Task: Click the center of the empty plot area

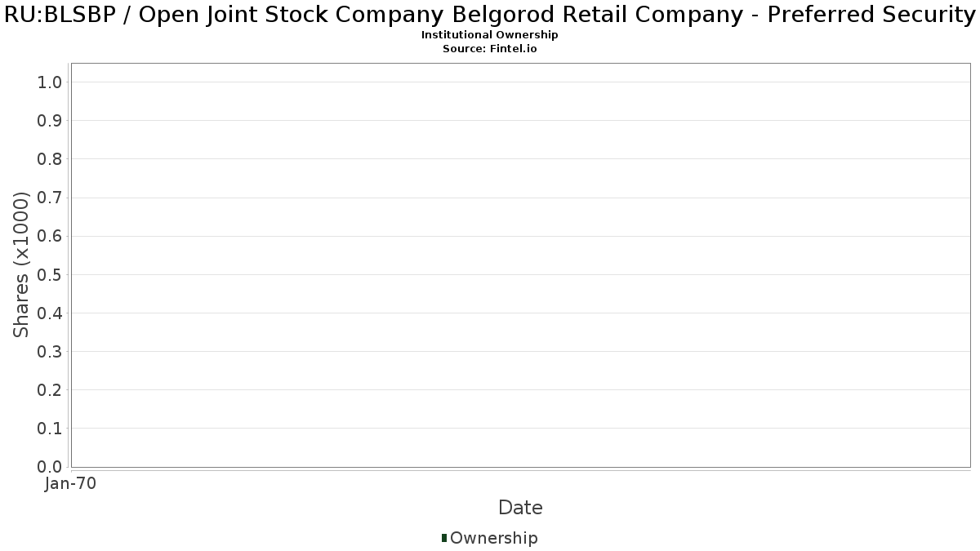Action: pos(520,264)
